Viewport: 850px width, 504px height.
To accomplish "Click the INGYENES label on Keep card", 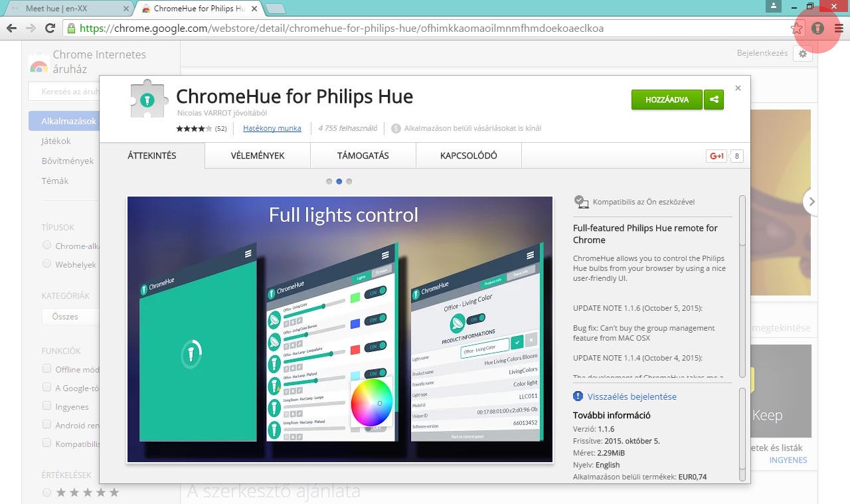I will [788, 460].
